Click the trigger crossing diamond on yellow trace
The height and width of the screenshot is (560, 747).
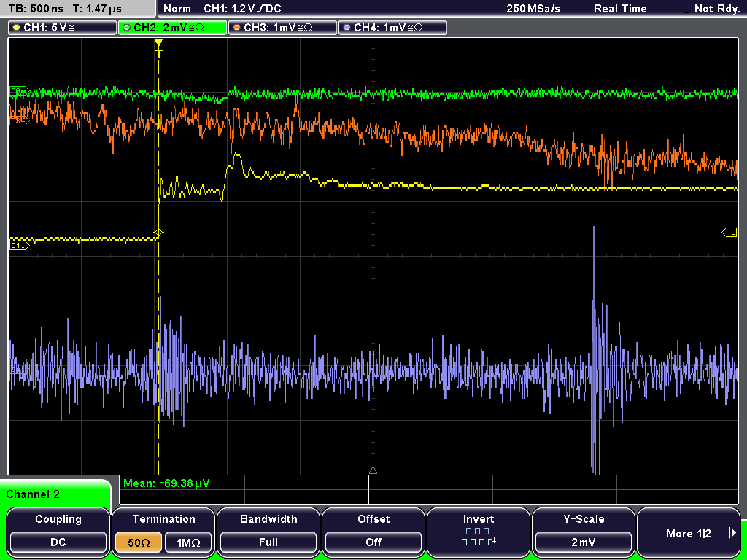click(158, 233)
